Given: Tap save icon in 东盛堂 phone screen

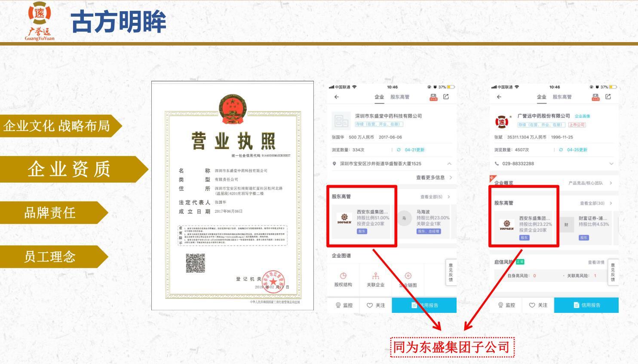Looking at the screenshot, I should (x=433, y=97).
